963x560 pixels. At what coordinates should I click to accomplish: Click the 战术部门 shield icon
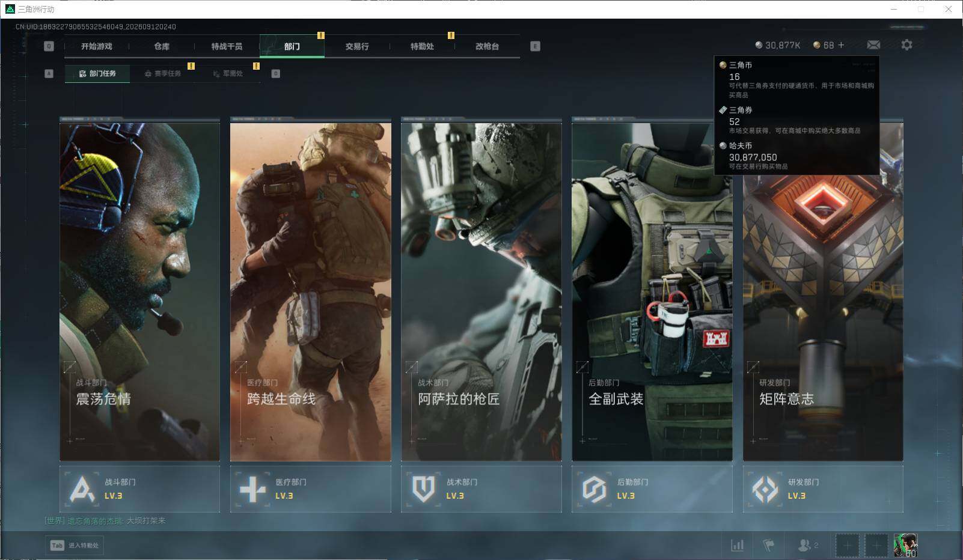[423, 489]
